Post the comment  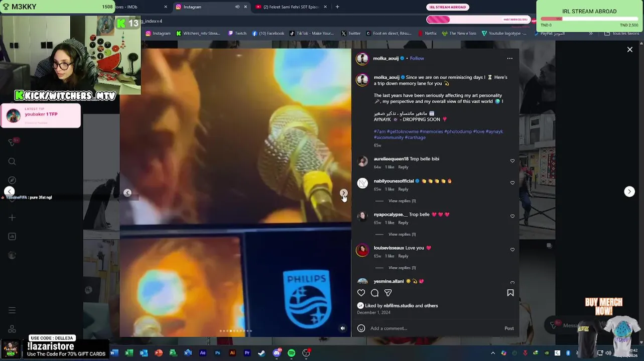509,329
